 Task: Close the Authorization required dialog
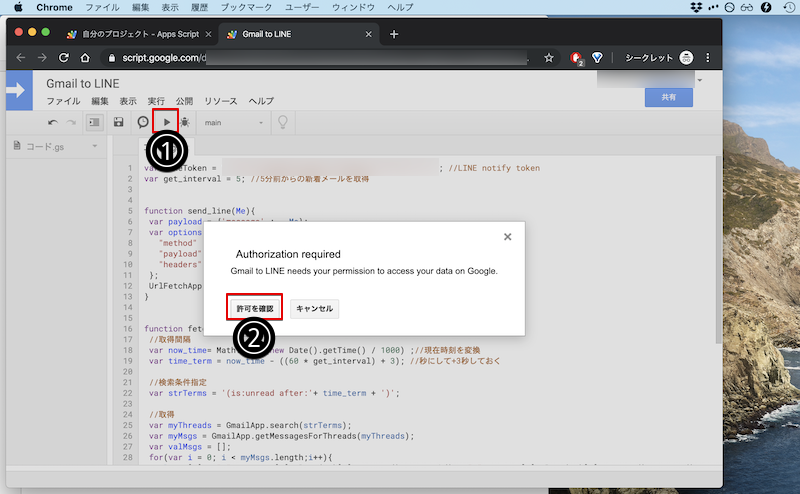(x=507, y=237)
